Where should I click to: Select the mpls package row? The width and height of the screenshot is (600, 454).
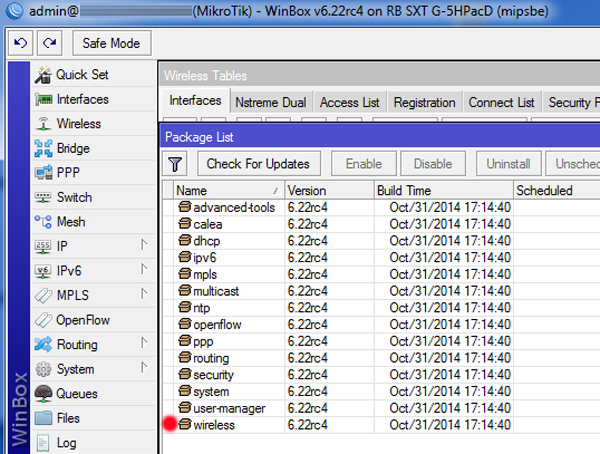(381, 274)
